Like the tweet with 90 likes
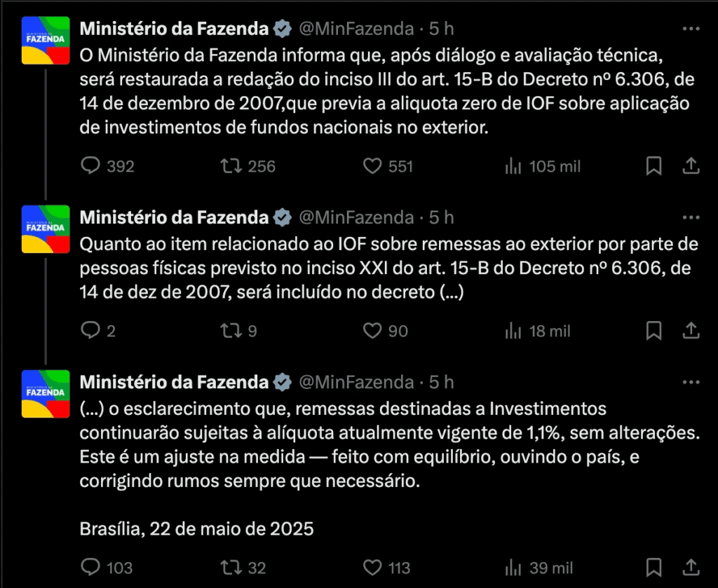This screenshot has height=588, width=718. (372, 330)
